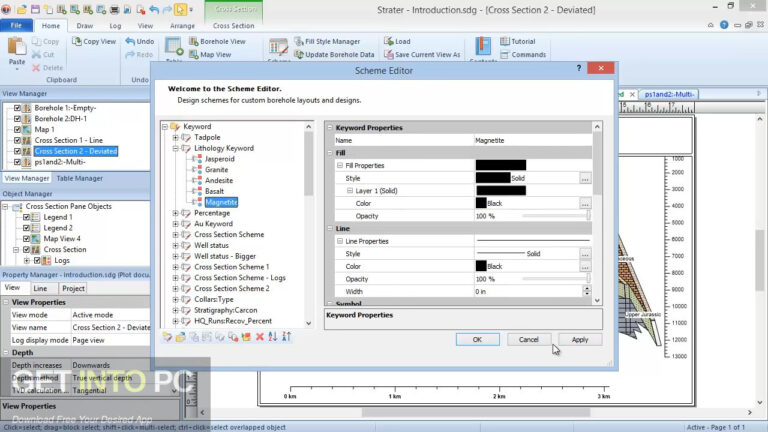Open the Fill Style Manager
The width and height of the screenshot is (768, 432).
click(327, 42)
